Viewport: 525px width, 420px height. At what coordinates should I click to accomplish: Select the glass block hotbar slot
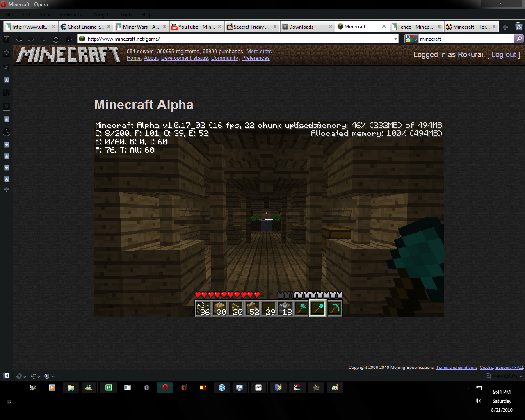(203, 308)
